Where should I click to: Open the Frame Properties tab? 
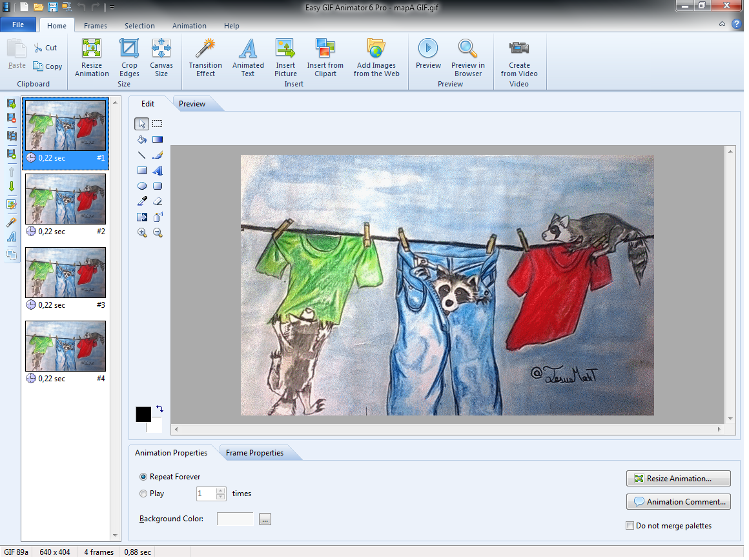(x=254, y=453)
